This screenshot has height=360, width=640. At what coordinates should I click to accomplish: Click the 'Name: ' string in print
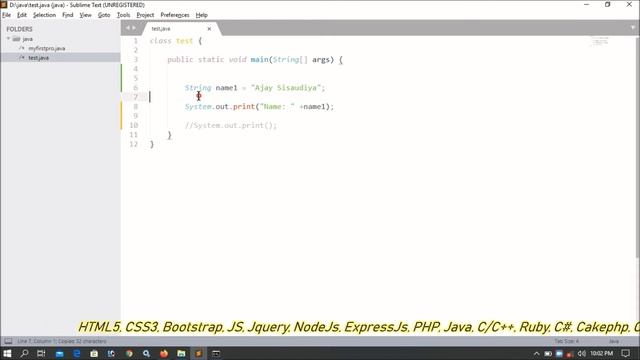tap(277, 107)
